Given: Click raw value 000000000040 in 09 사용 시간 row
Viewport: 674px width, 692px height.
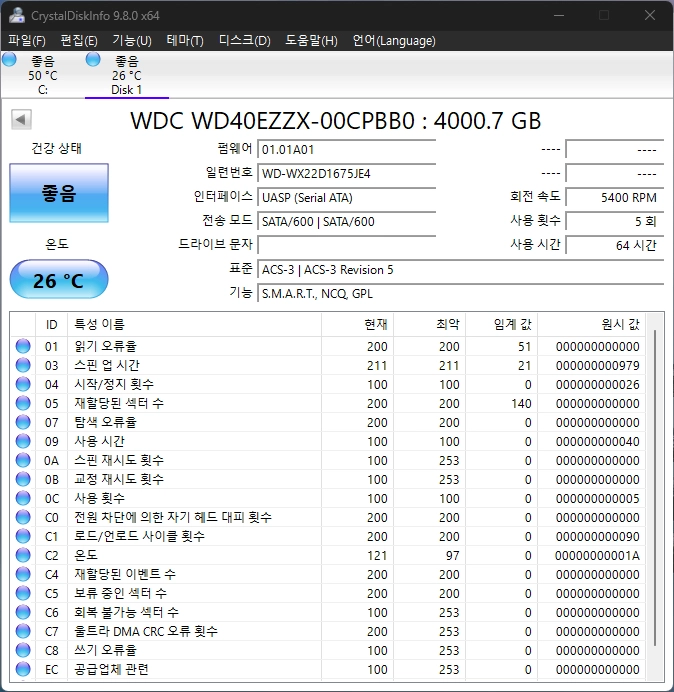Looking at the screenshot, I should (x=598, y=441).
